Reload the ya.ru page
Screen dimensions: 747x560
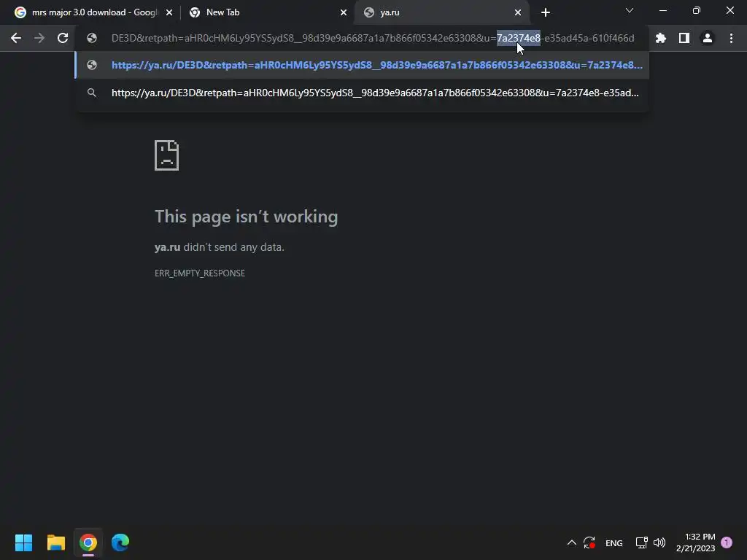click(x=63, y=38)
